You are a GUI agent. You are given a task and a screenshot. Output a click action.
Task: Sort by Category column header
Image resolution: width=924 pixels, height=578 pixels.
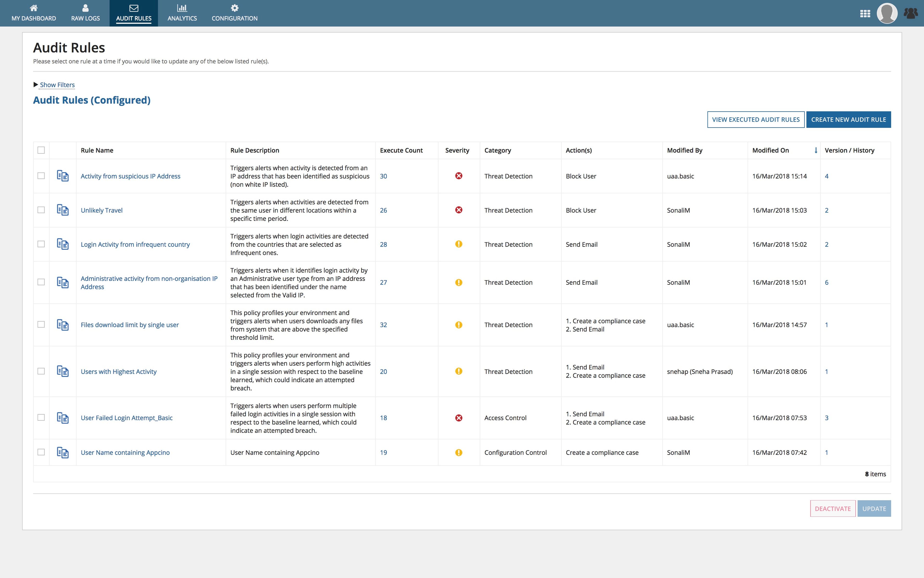[x=498, y=150]
